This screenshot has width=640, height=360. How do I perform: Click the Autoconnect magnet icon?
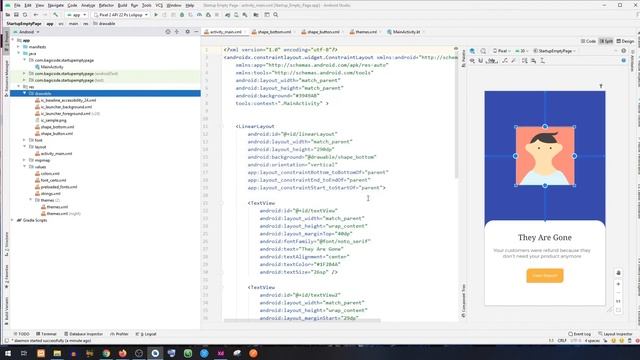click(x=481, y=60)
